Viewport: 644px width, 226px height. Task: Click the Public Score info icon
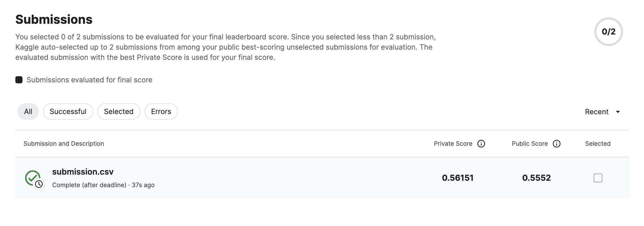[x=557, y=144]
